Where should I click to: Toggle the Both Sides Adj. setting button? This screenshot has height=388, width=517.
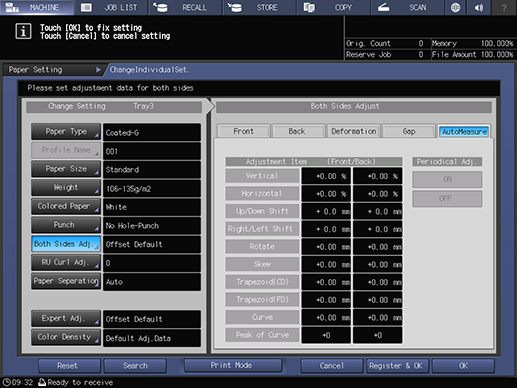coord(66,244)
